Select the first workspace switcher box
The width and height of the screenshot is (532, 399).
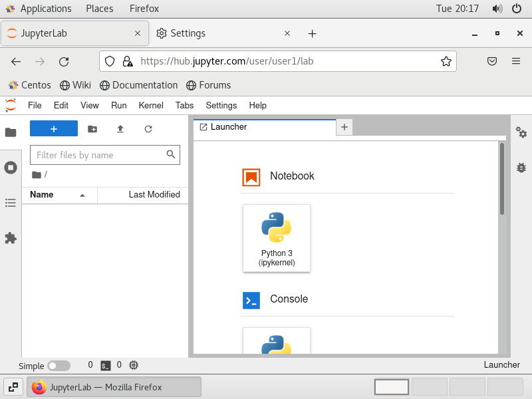click(392, 387)
